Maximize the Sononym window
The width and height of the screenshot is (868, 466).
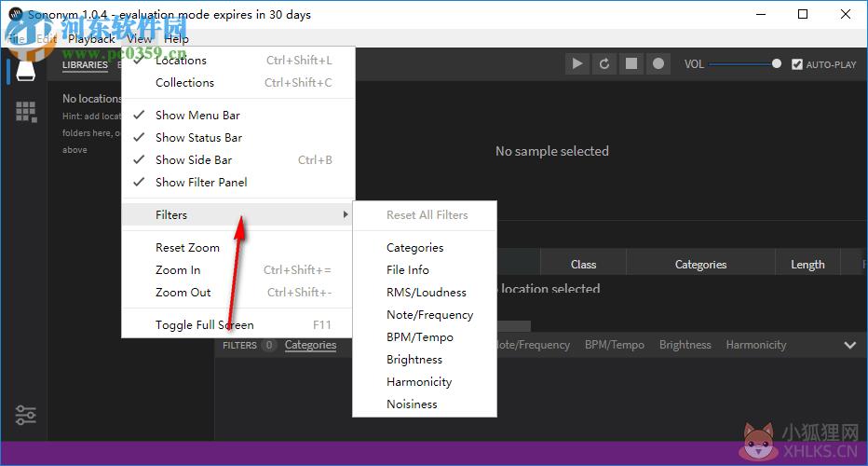(803, 14)
